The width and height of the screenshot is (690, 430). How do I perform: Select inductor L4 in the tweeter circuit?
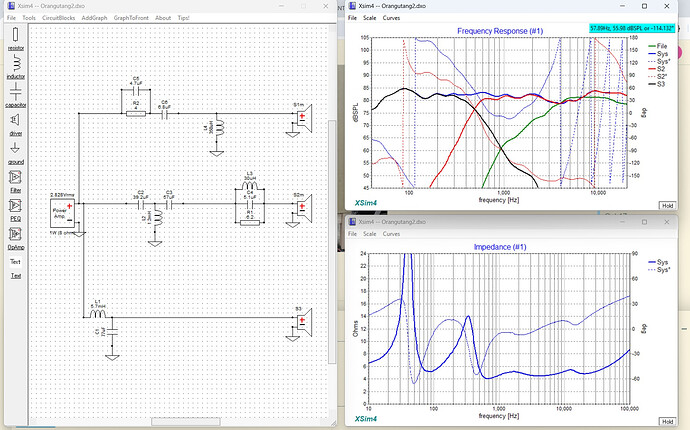pyautogui.click(x=217, y=128)
